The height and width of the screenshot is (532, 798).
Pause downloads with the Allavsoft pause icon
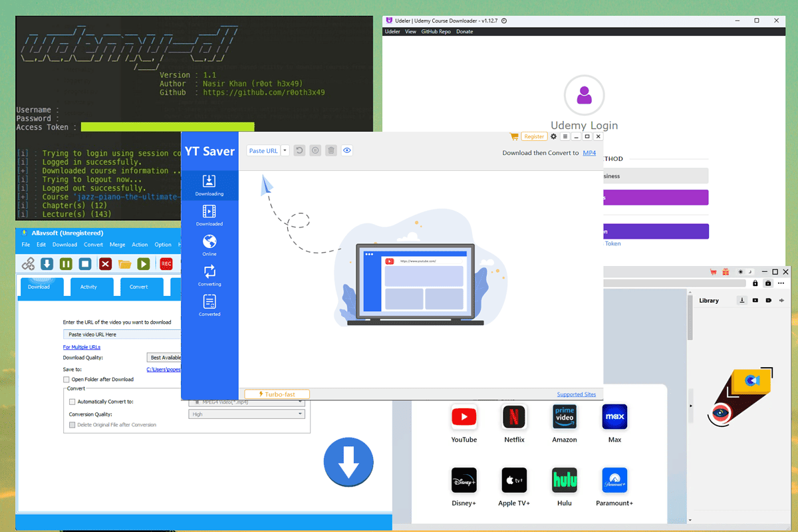pos(66,263)
